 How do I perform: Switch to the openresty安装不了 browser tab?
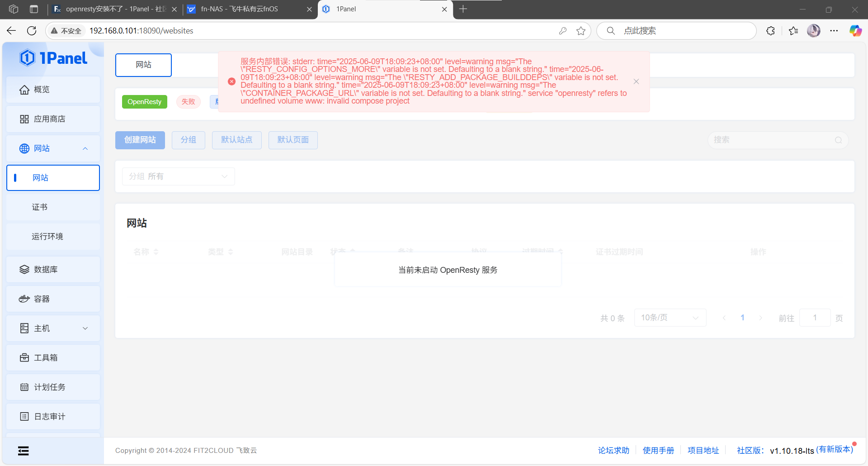[115, 9]
